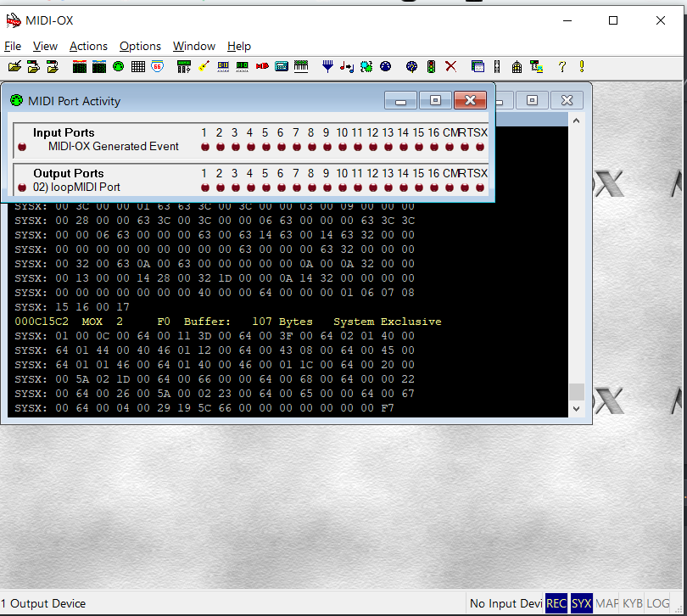Click the yellow question mark help icon
The image size is (687, 616).
pyautogui.click(x=562, y=67)
